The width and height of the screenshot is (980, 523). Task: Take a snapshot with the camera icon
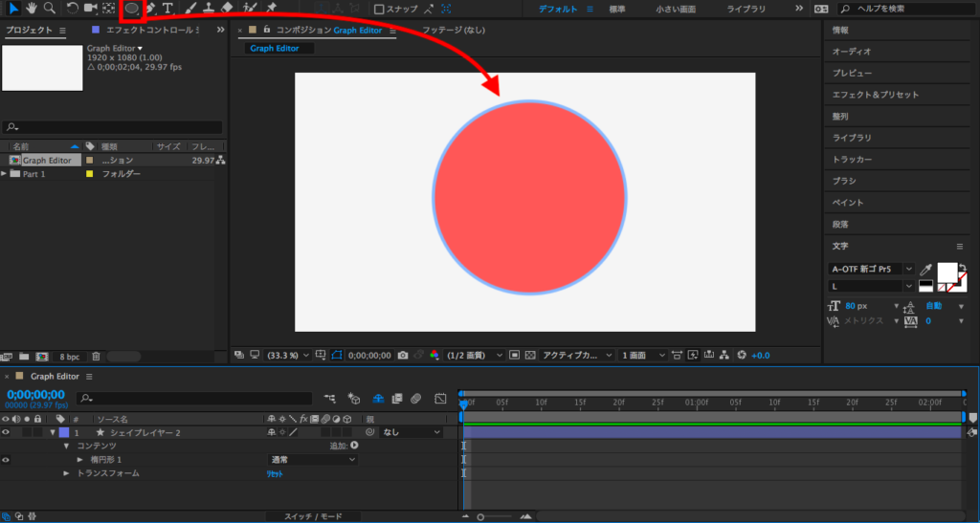click(x=403, y=355)
